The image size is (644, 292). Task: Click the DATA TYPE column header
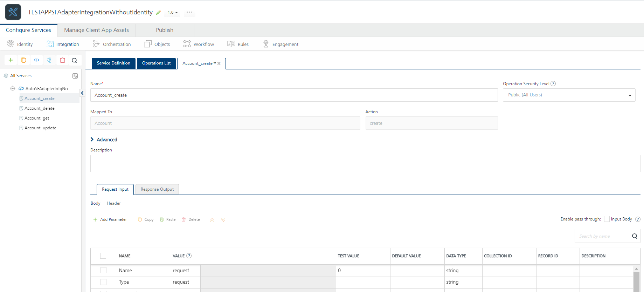[456, 256]
